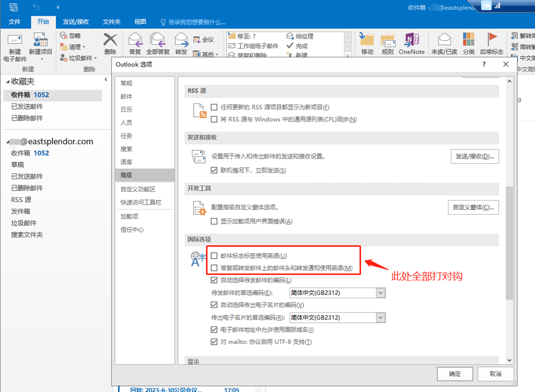Click the Follow Up flag (后续标志) icon
This screenshot has height=392, width=535.
point(491,41)
